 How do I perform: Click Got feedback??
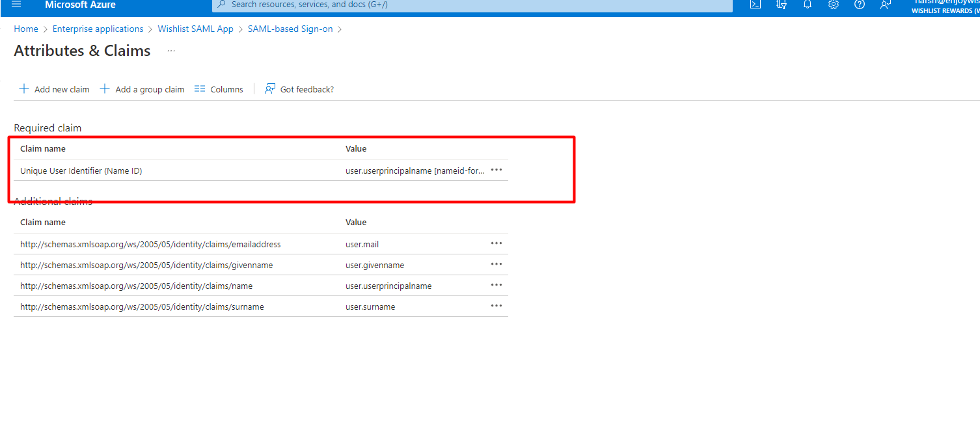(x=299, y=89)
